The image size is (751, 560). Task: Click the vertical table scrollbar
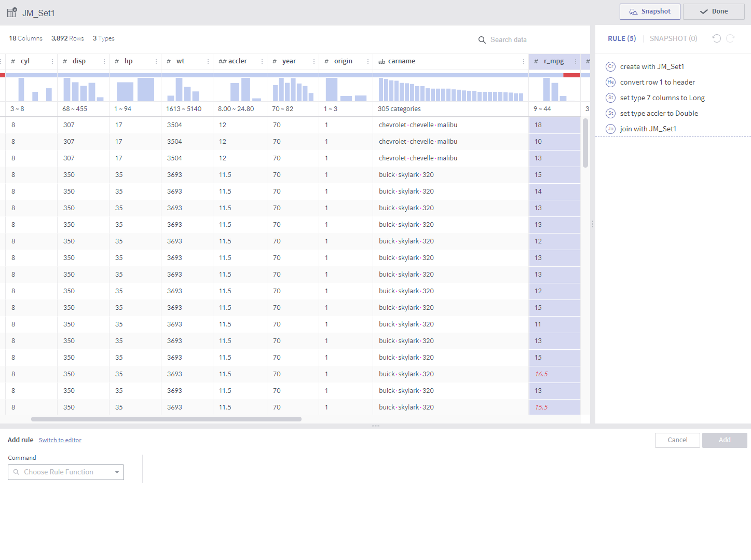pos(585,143)
